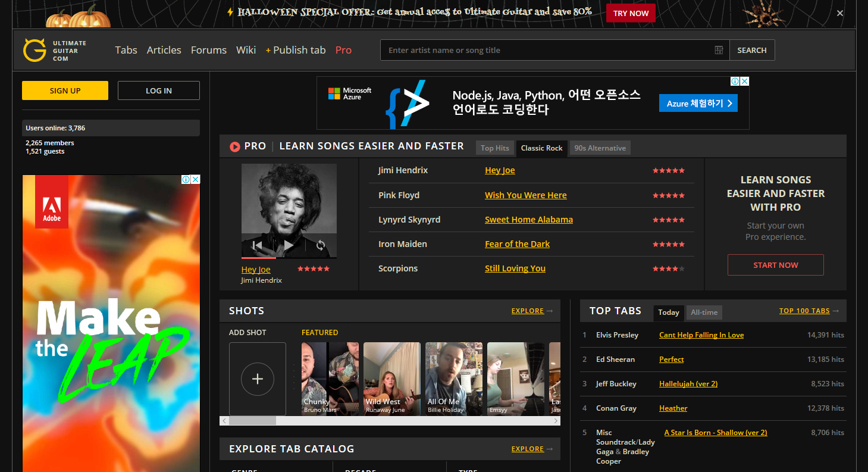Open Fear of the Dark tab
The image size is (868, 472).
point(517,244)
